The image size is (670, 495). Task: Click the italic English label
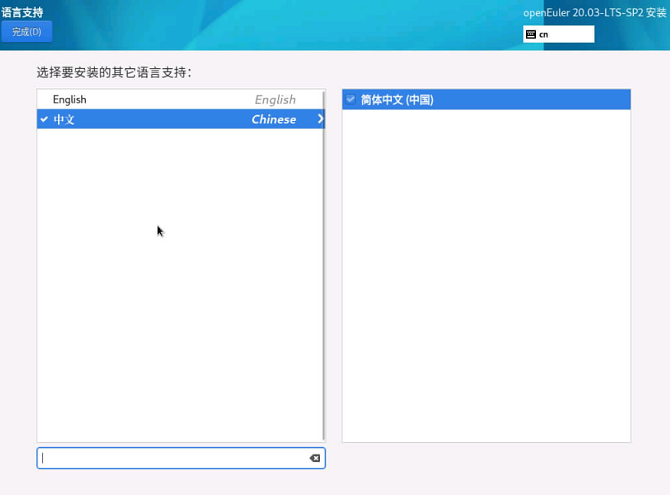275,99
